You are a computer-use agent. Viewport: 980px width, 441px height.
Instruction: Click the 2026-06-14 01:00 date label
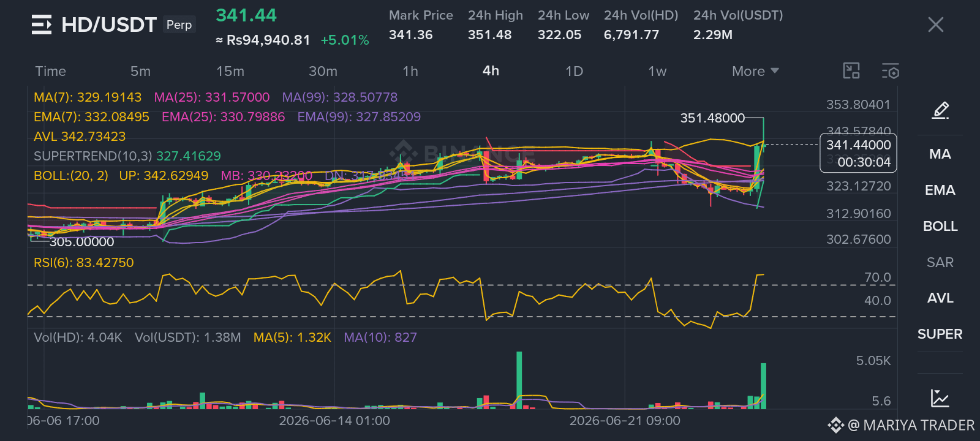334,421
